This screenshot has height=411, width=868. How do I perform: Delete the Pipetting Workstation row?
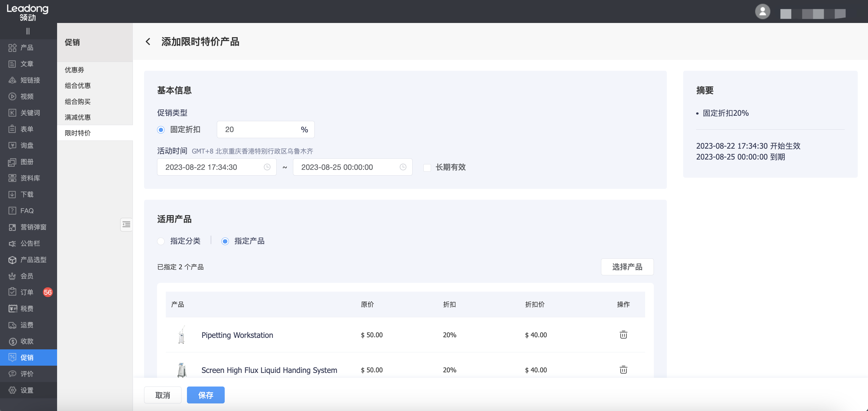tap(623, 335)
